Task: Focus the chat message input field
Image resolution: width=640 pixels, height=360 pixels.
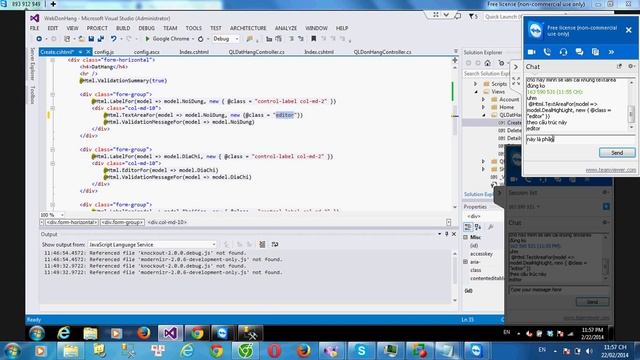Action: click(x=580, y=139)
